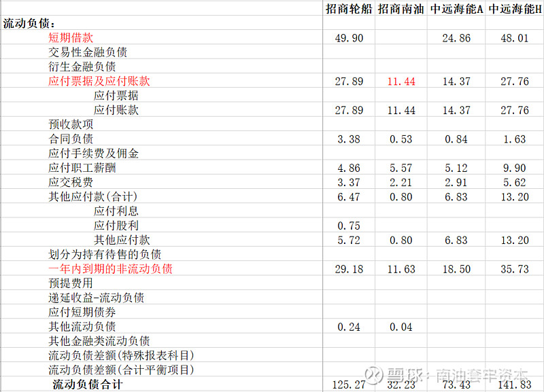This screenshot has height=392, width=544.
Task: Select the 4.86 cell in 应付职工薪酬 row
Action: (349, 168)
